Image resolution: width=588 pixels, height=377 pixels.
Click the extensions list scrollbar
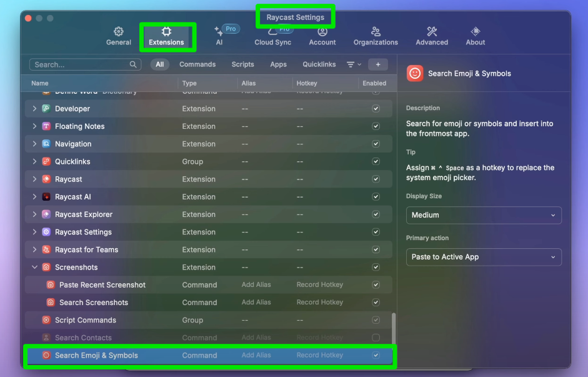[x=394, y=328]
